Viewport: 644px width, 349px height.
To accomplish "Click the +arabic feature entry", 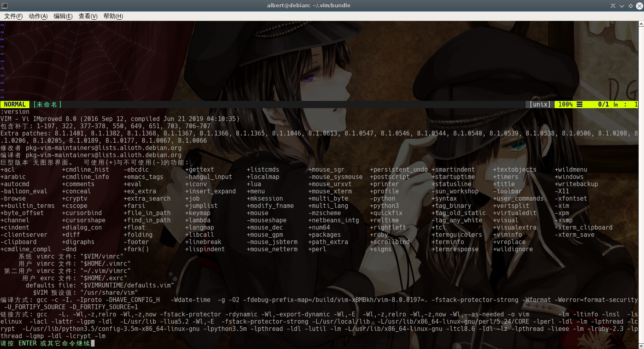I will point(13,177).
